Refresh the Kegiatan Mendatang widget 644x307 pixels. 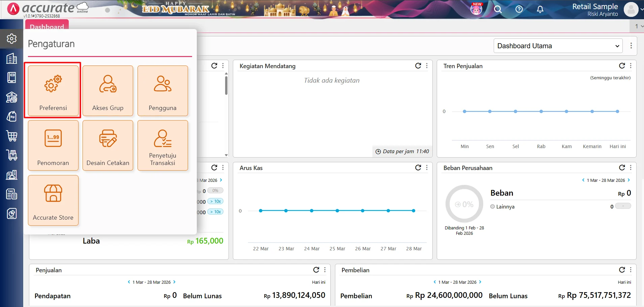click(418, 66)
